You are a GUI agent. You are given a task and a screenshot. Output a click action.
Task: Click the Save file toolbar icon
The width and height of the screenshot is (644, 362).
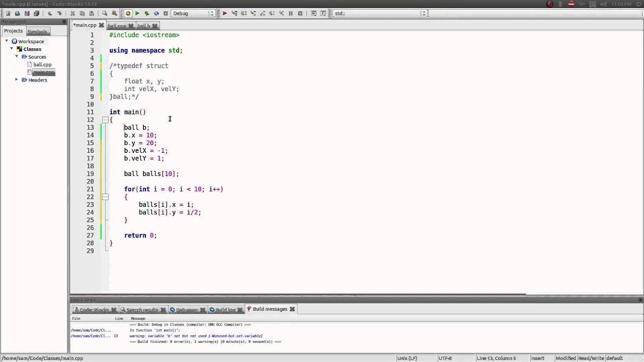coord(27,14)
